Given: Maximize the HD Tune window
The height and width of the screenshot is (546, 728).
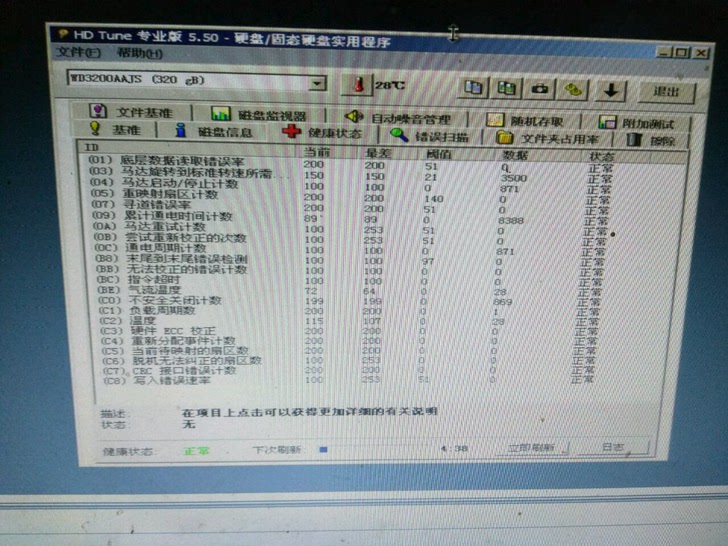Looking at the screenshot, I should 681,53.
